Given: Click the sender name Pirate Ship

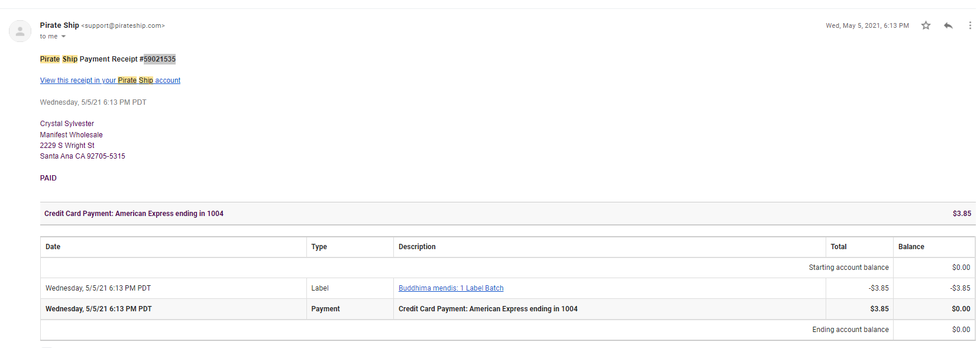Looking at the screenshot, I should click(x=59, y=25).
